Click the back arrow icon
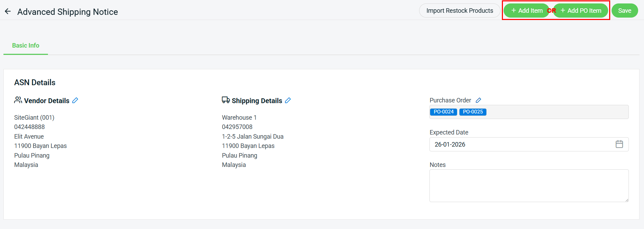Viewport: 644px width, 229px height. pyautogui.click(x=8, y=11)
